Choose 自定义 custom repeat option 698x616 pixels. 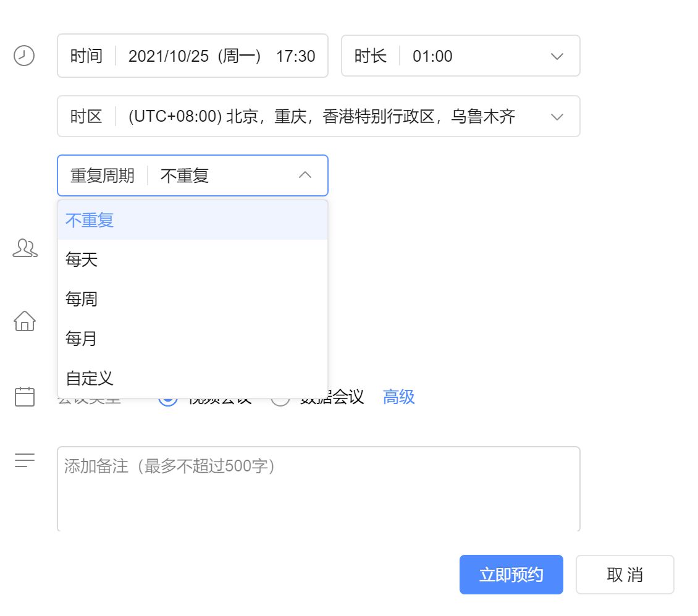88,378
